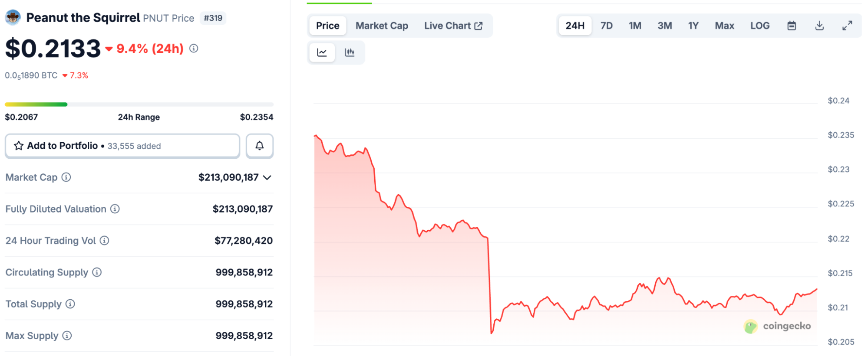Viewport: 868px width, 356px height.
Task: Click the price alert bell icon
Action: tap(260, 146)
